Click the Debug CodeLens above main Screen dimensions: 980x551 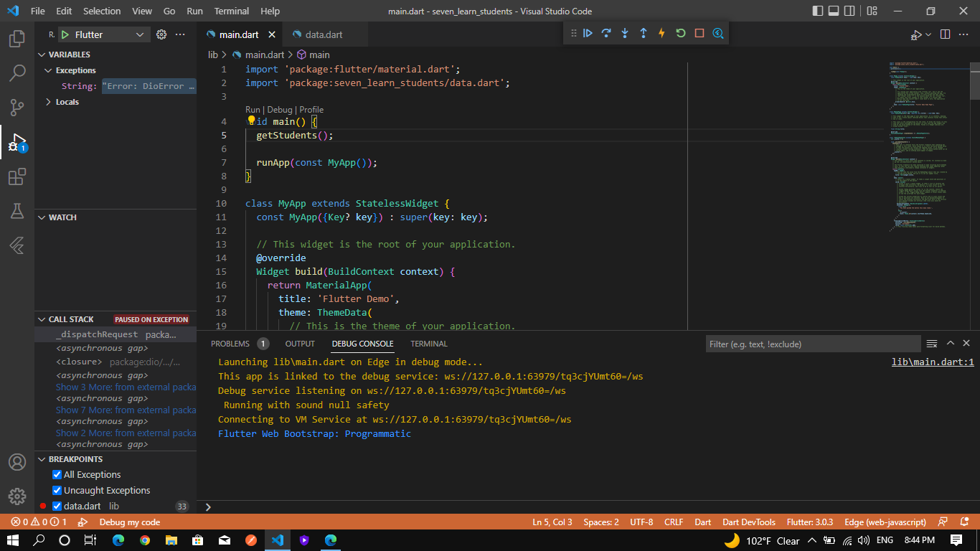(x=280, y=110)
